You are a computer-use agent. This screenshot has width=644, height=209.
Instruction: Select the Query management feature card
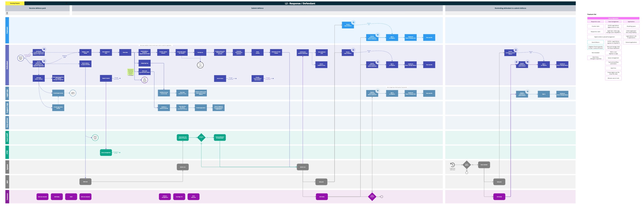tap(613, 58)
